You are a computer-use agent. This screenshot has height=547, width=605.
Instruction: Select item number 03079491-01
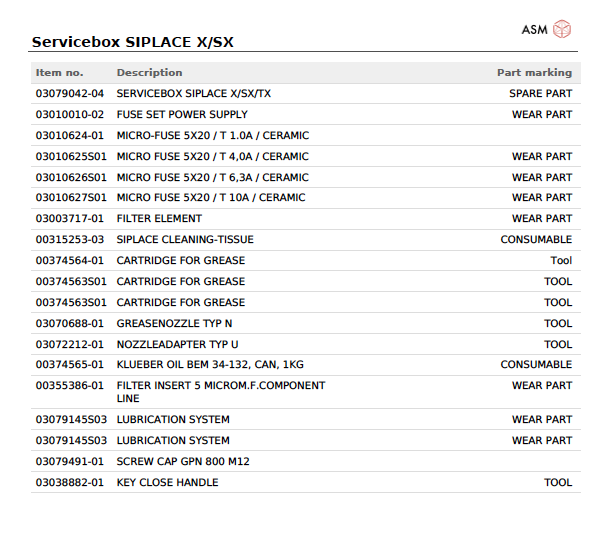pos(70,462)
